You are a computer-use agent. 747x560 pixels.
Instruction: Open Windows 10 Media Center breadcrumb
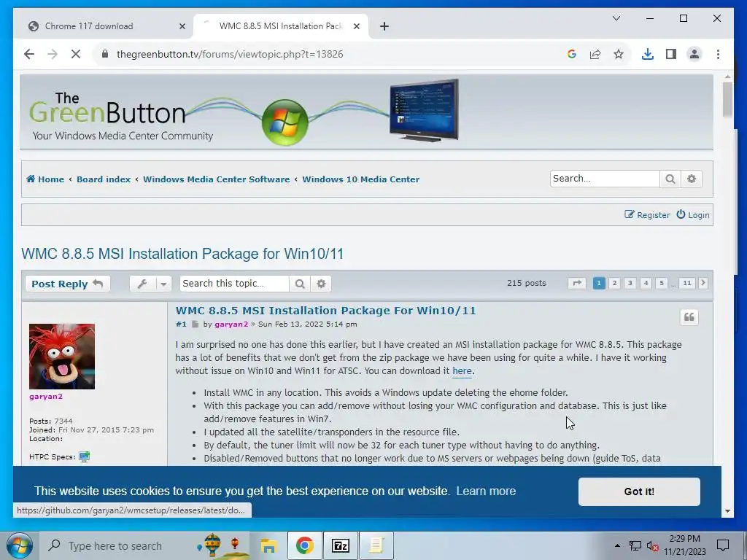[360, 179]
